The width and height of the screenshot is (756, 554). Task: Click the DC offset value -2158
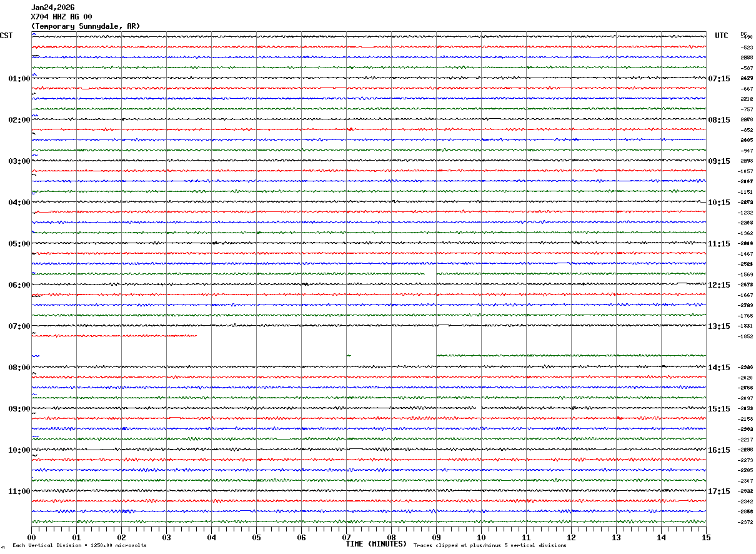coord(746,419)
